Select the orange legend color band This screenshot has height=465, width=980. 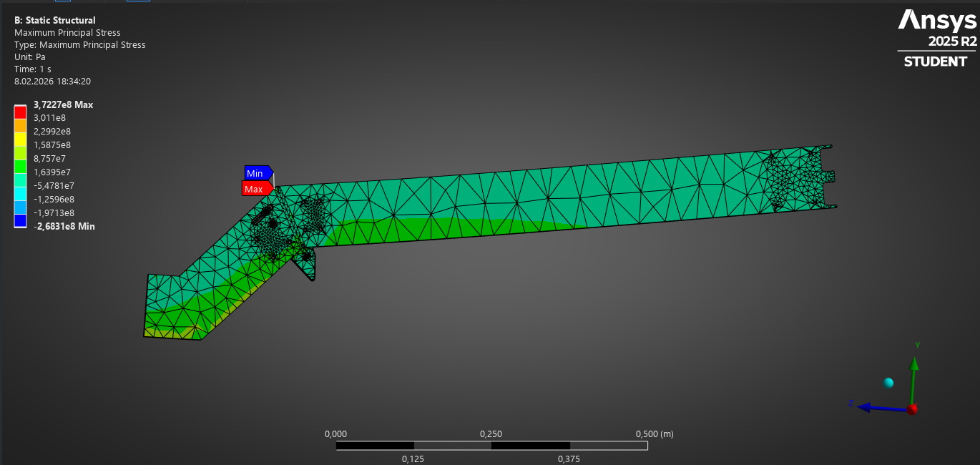click(x=20, y=125)
